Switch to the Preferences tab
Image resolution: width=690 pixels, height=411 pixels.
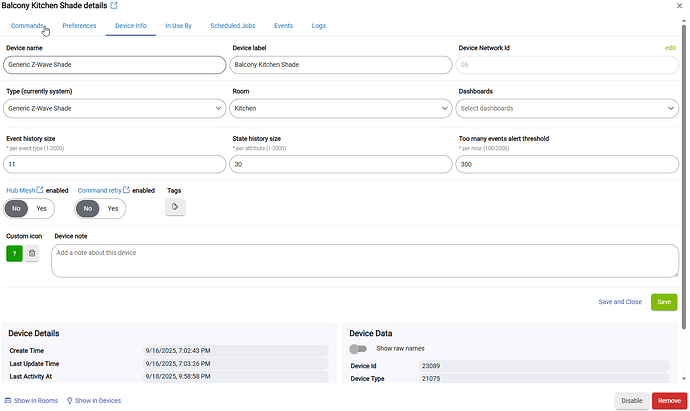[x=79, y=25]
